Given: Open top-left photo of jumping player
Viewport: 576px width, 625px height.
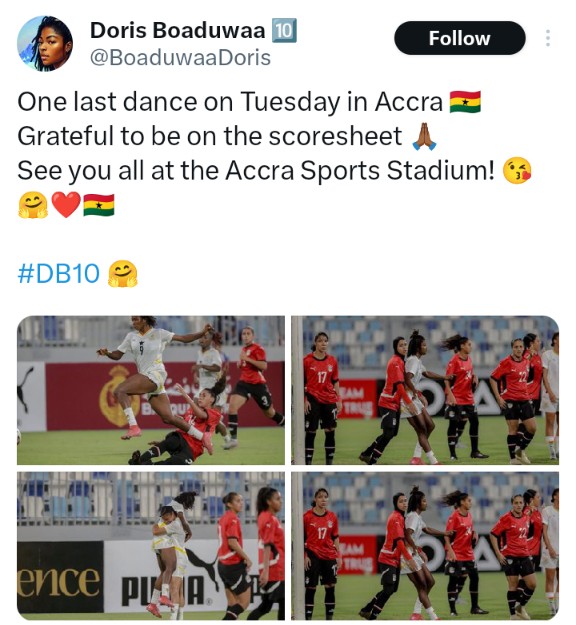Looking at the screenshot, I should pos(151,390).
